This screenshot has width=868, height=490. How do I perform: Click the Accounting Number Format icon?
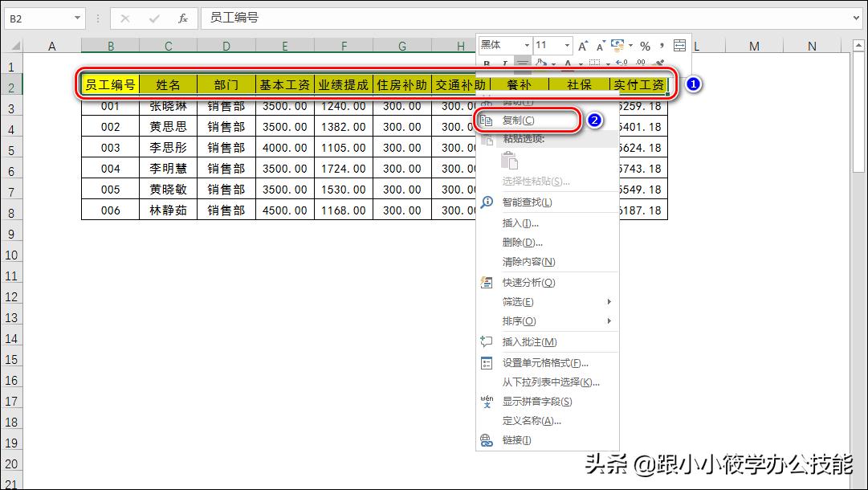click(x=617, y=44)
